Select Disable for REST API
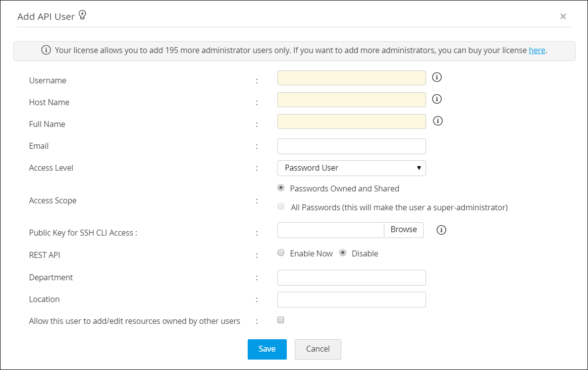 coord(343,253)
